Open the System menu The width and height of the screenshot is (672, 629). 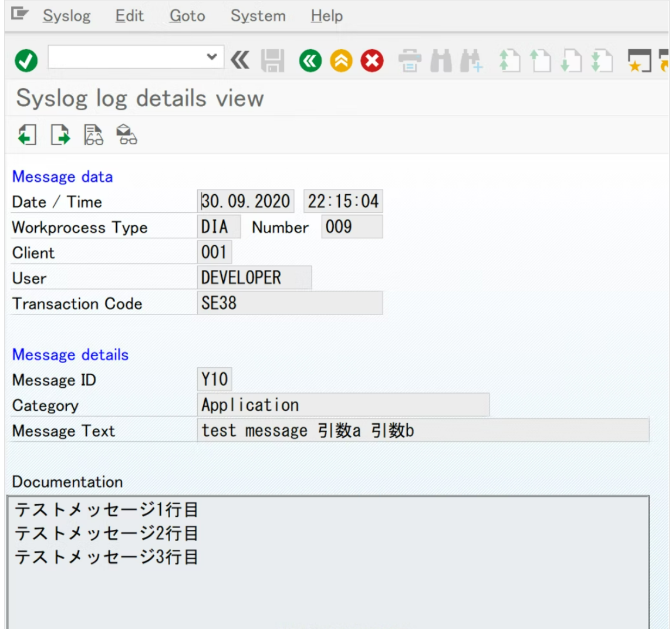tap(258, 16)
